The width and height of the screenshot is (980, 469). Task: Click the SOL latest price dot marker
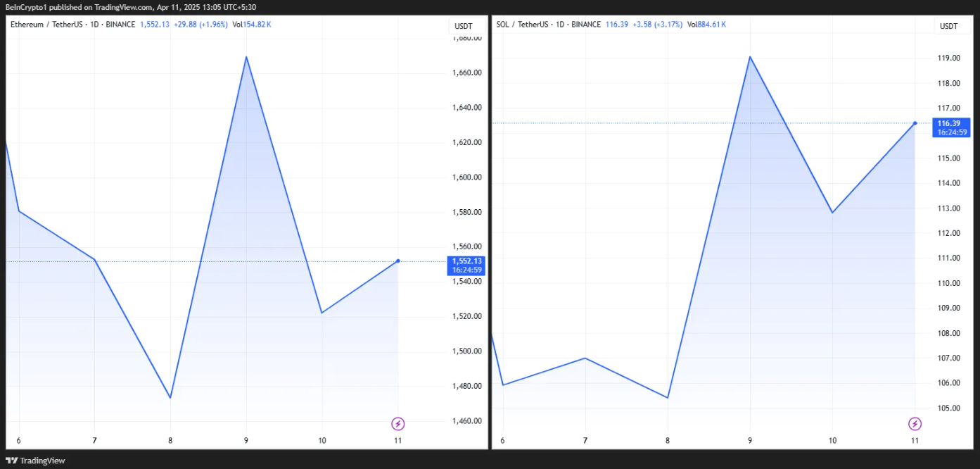click(915, 123)
